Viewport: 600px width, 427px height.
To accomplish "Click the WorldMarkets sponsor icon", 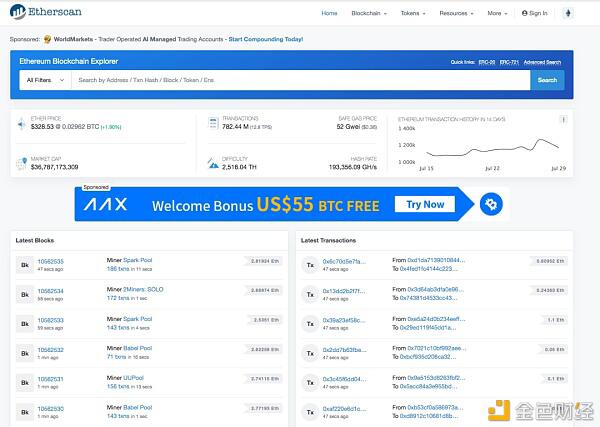I will click(47, 39).
